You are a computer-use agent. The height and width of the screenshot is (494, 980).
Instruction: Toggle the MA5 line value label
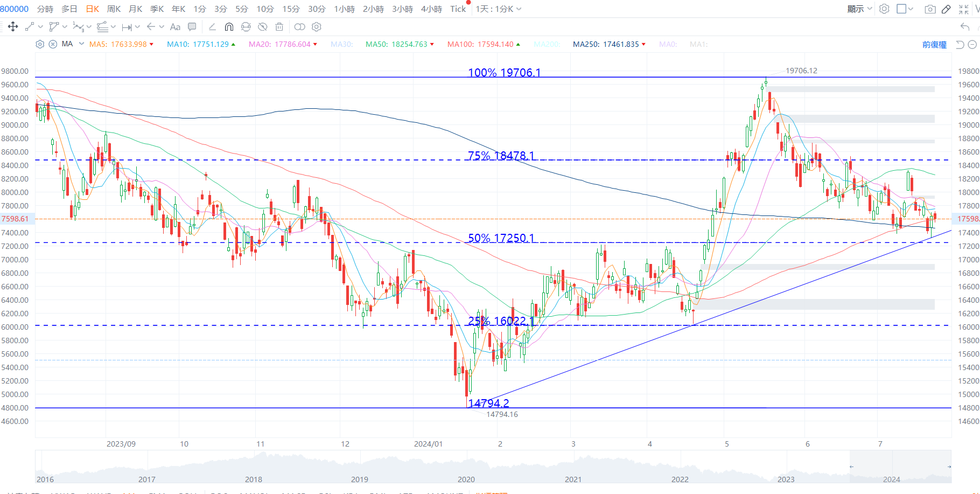[x=121, y=44]
